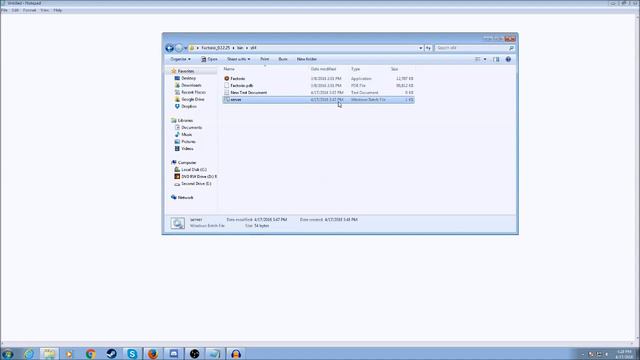Select the server batch file row
The width and height of the screenshot is (640, 360).
click(x=318, y=100)
